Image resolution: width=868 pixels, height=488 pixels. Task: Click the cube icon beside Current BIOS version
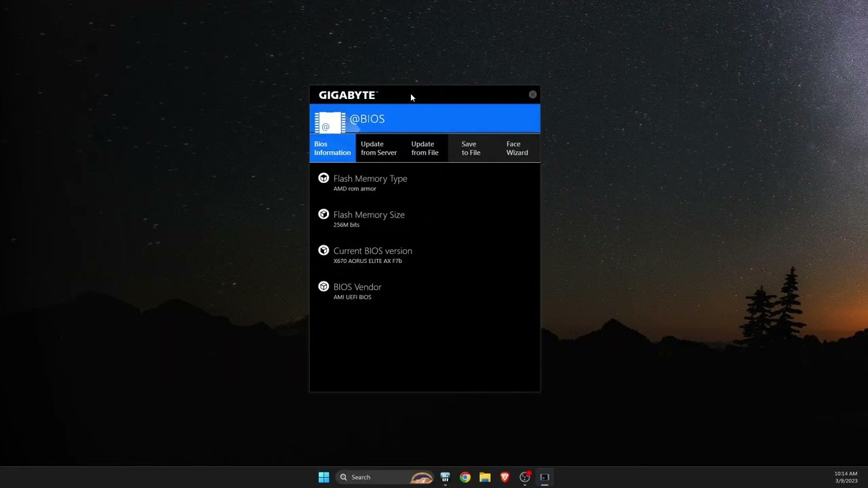[x=323, y=250]
